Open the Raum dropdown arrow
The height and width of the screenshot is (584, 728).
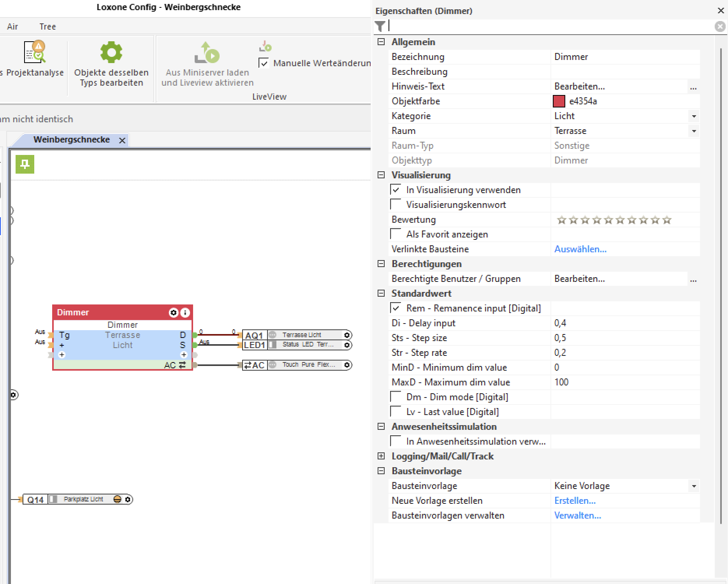coord(694,131)
